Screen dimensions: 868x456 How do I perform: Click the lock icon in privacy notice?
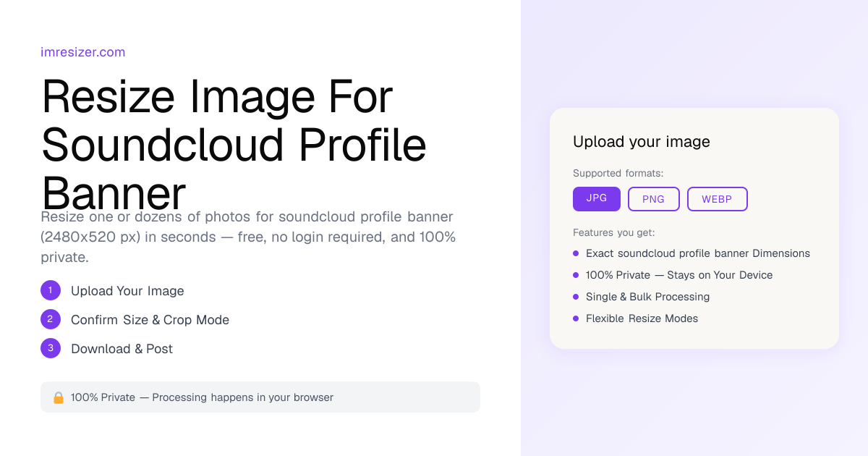click(x=59, y=397)
